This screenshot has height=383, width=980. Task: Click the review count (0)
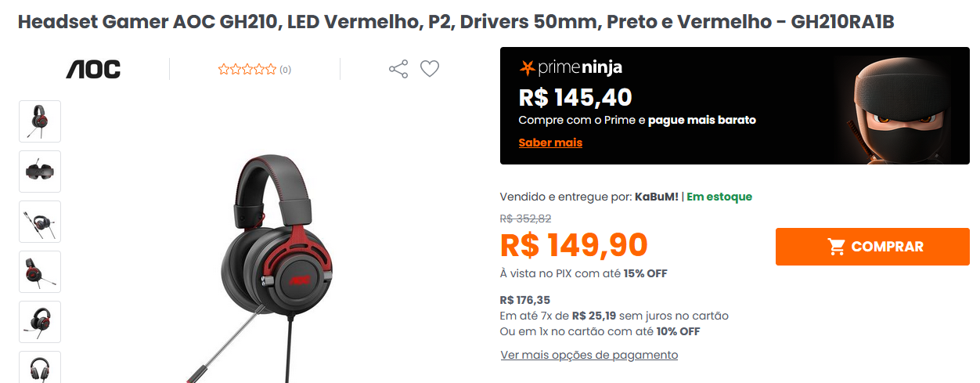[x=286, y=70]
